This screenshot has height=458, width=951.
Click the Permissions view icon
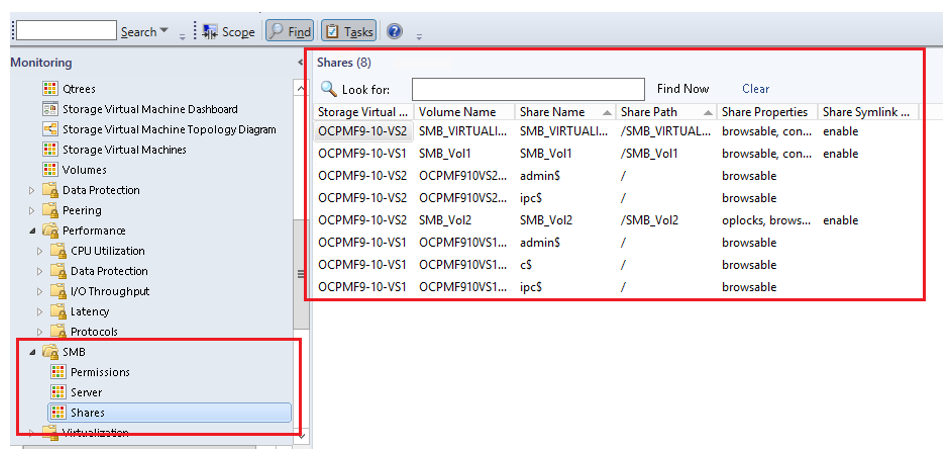[x=58, y=372]
